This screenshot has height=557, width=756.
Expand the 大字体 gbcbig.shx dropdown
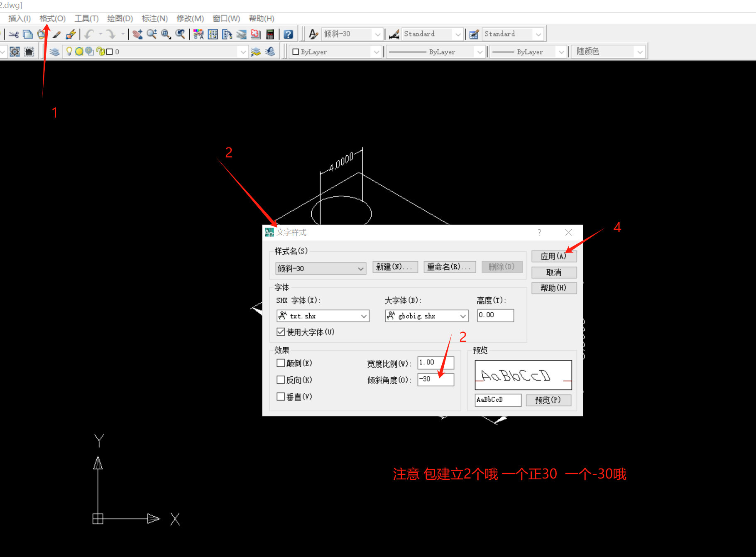point(426,316)
